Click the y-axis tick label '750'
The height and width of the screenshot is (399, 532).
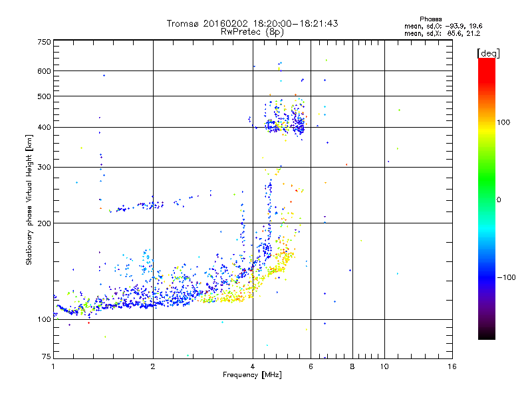coord(44,42)
